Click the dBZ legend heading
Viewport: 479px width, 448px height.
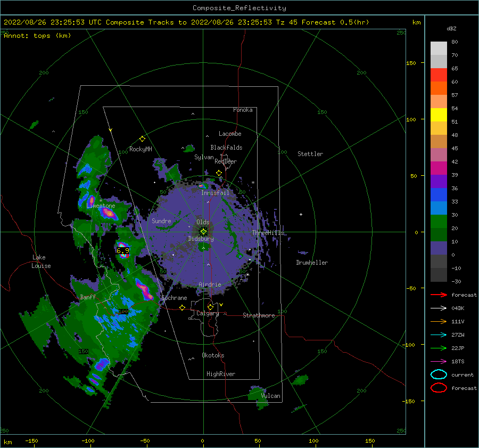(451, 29)
